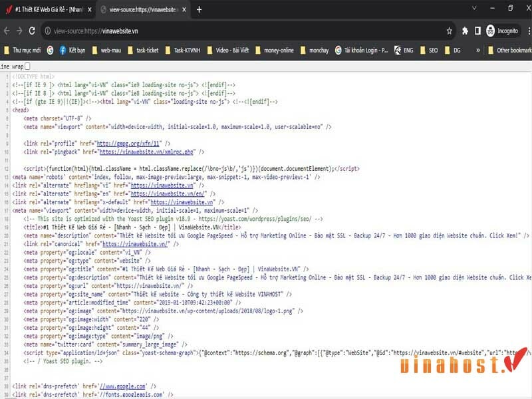
Task: Open the web-mau bookmark folder
Action: pos(106,51)
